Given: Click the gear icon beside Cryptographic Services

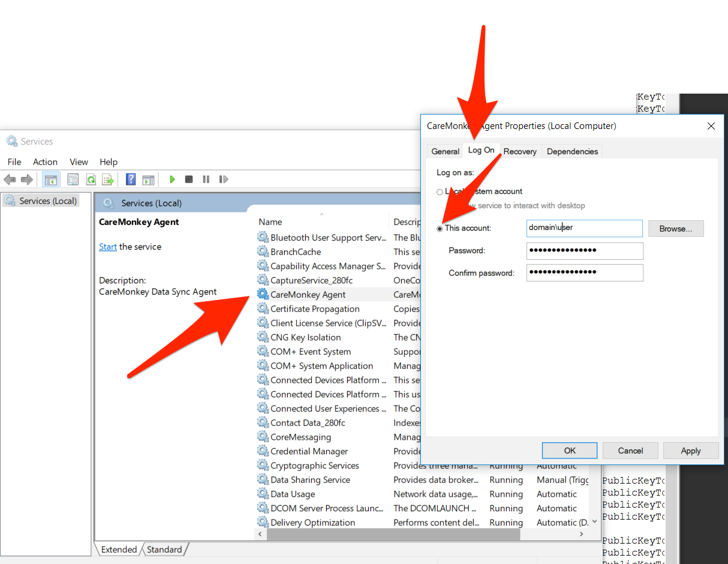Looking at the screenshot, I should 263,466.
